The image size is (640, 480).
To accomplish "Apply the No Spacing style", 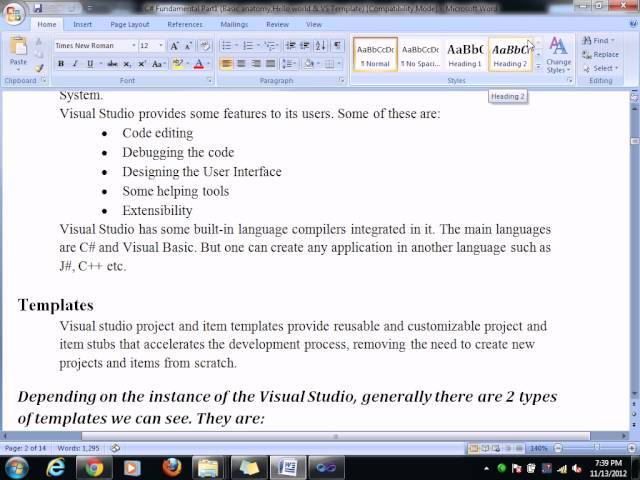I will [420, 55].
